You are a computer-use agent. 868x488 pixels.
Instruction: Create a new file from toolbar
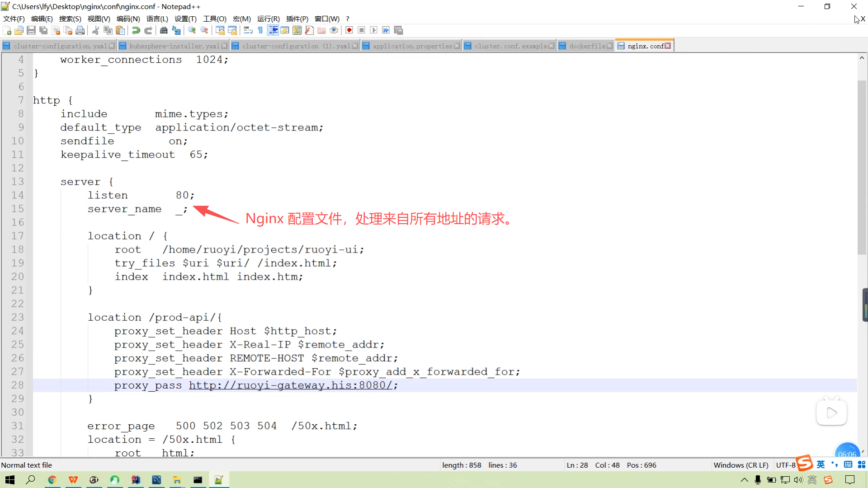point(7,30)
